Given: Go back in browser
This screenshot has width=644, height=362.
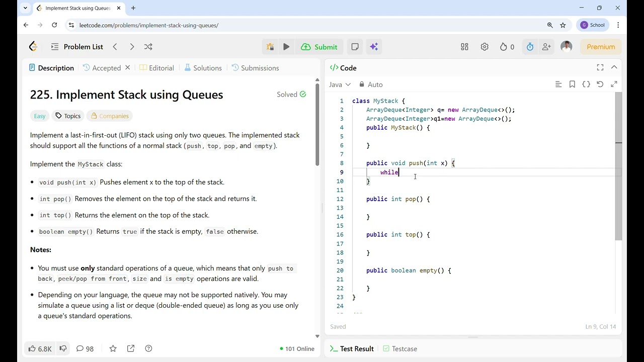Looking at the screenshot, I should 26,25.
